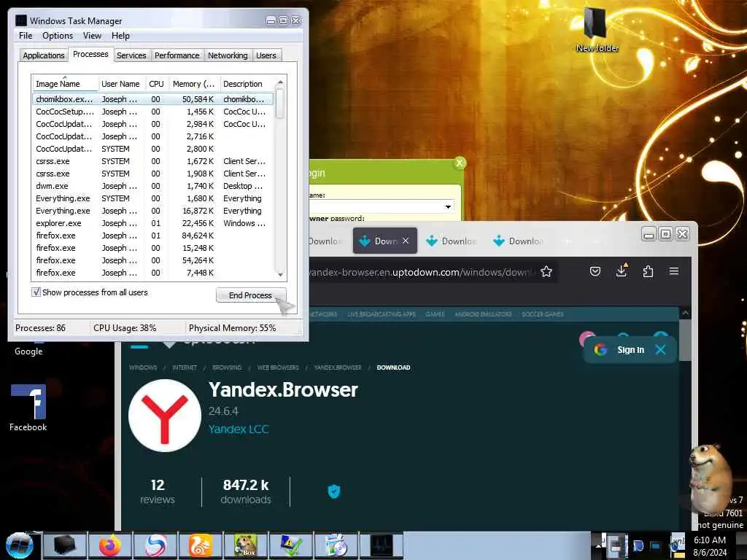Open the disc media taskbar icon

[336, 545]
